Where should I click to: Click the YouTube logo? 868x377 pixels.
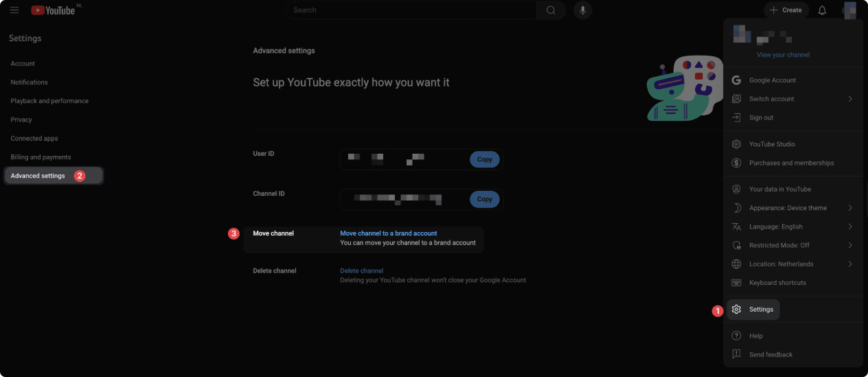53,10
